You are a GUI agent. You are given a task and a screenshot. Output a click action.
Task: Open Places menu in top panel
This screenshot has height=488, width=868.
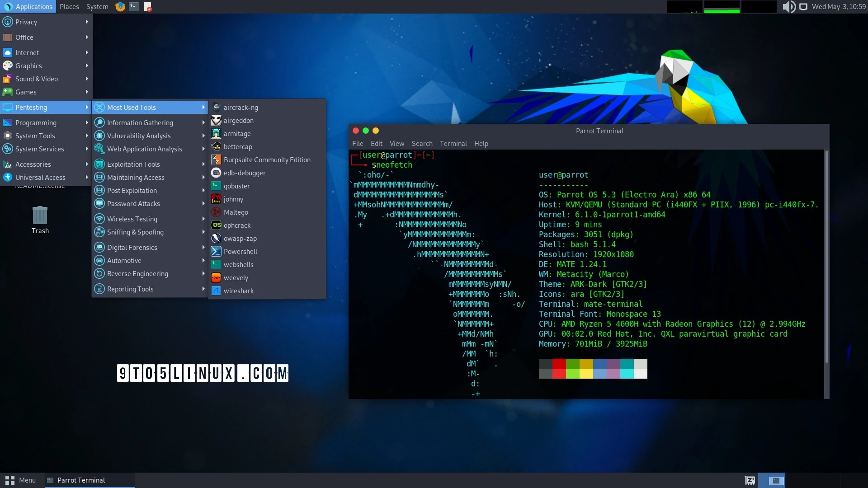coord(69,7)
